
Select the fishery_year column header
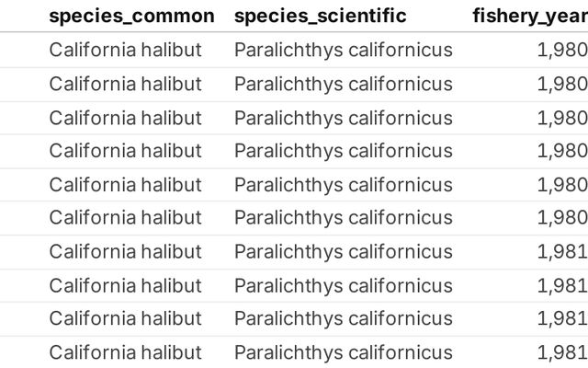pos(530,17)
